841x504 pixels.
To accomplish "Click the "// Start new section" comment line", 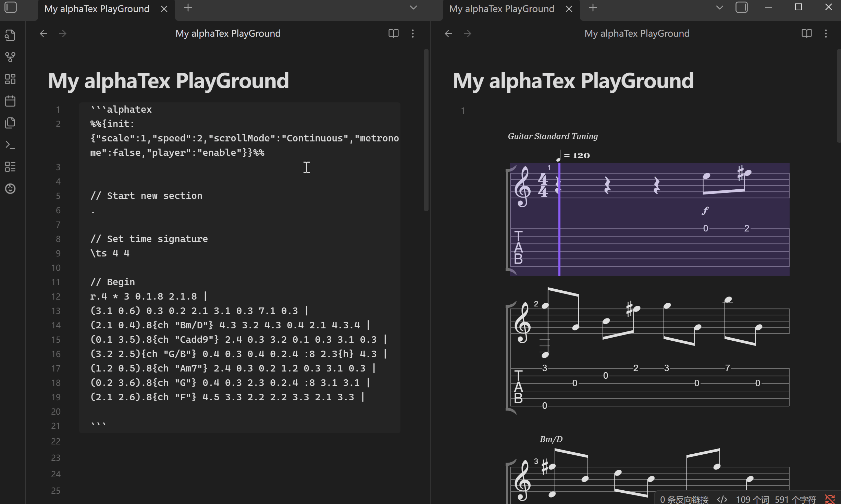I will tap(146, 196).
